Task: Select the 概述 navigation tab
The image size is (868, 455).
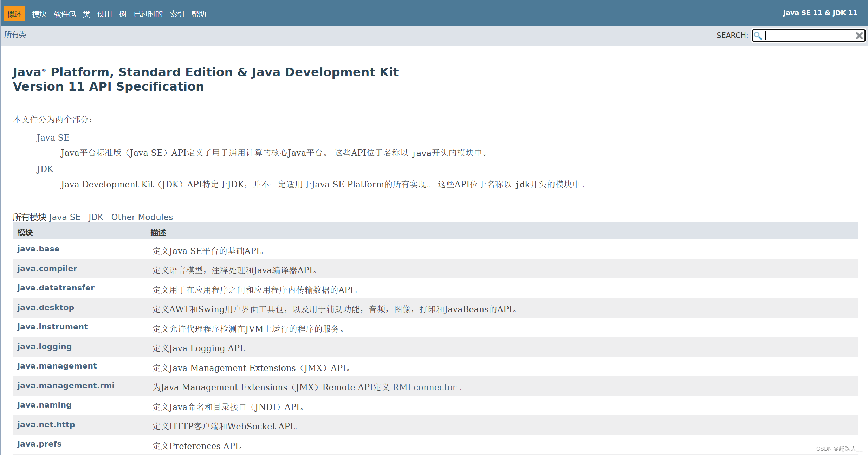Action: 15,14
